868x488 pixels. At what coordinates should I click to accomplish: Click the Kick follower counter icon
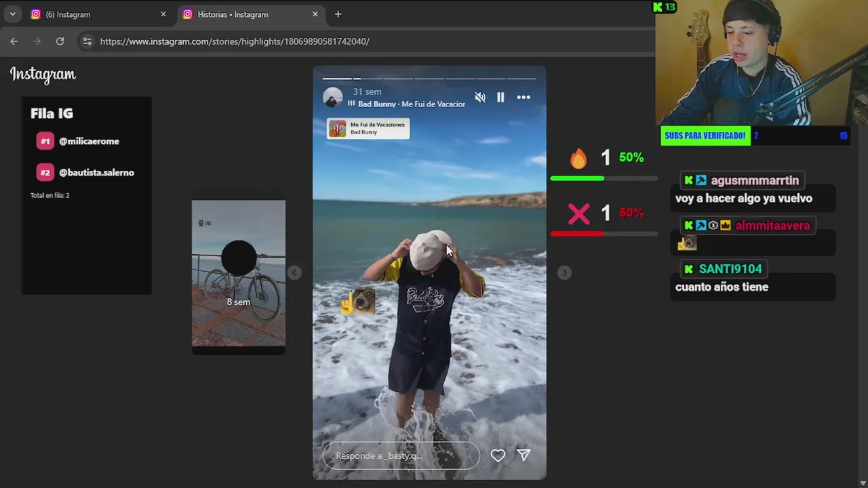(665, 7)
